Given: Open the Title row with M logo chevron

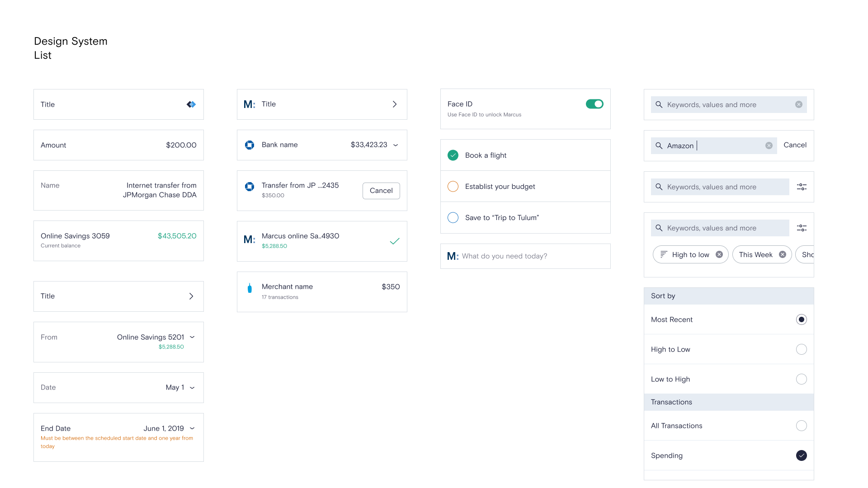Looking at the screenshot, I should [395, 104].
